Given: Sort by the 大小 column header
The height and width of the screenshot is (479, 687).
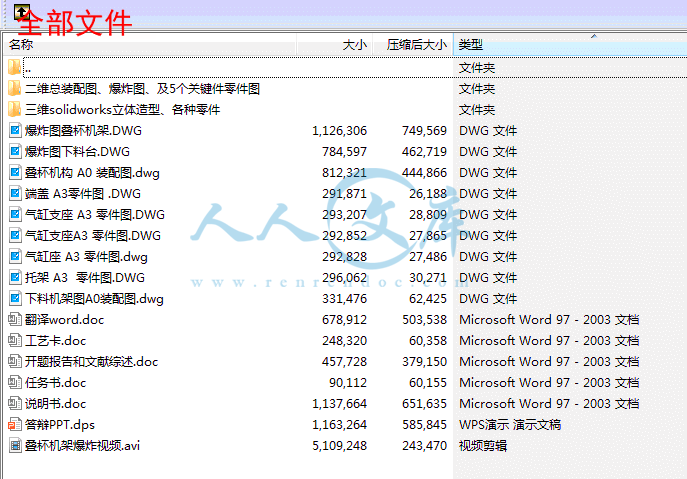Looking at the screenshot, I should [334, 45].
